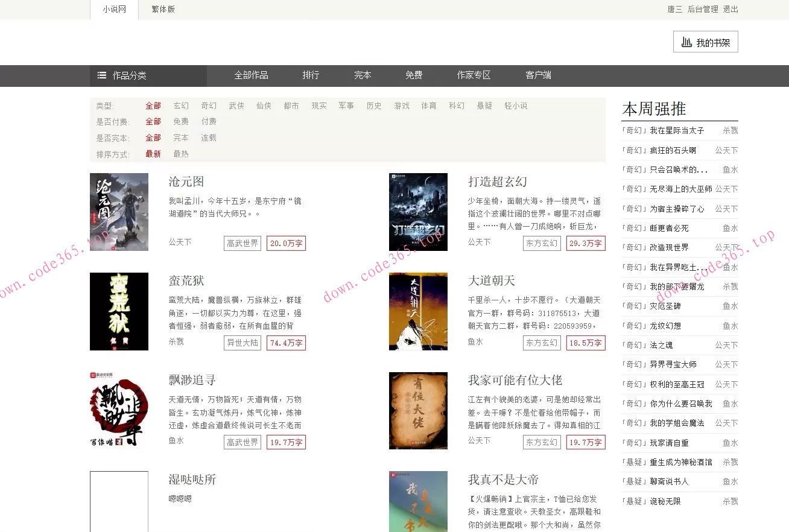Screen dimensions: 789x532
Task: Click the 小说网 logo area
Action: tap(112, 9)
